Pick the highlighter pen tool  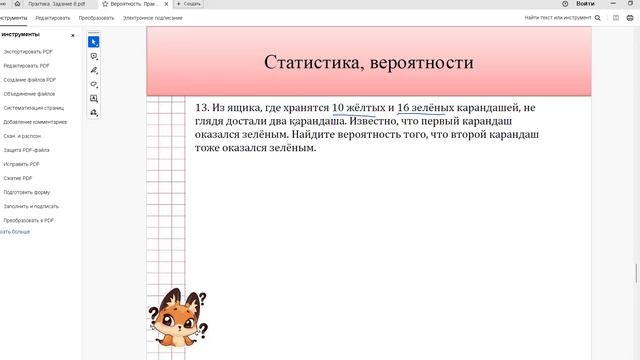tap(93, 70)
